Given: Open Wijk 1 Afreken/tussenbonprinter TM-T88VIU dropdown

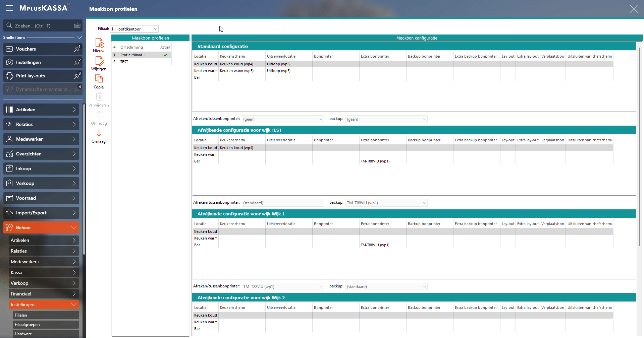Looking at the screenshot, I should 283,286.
